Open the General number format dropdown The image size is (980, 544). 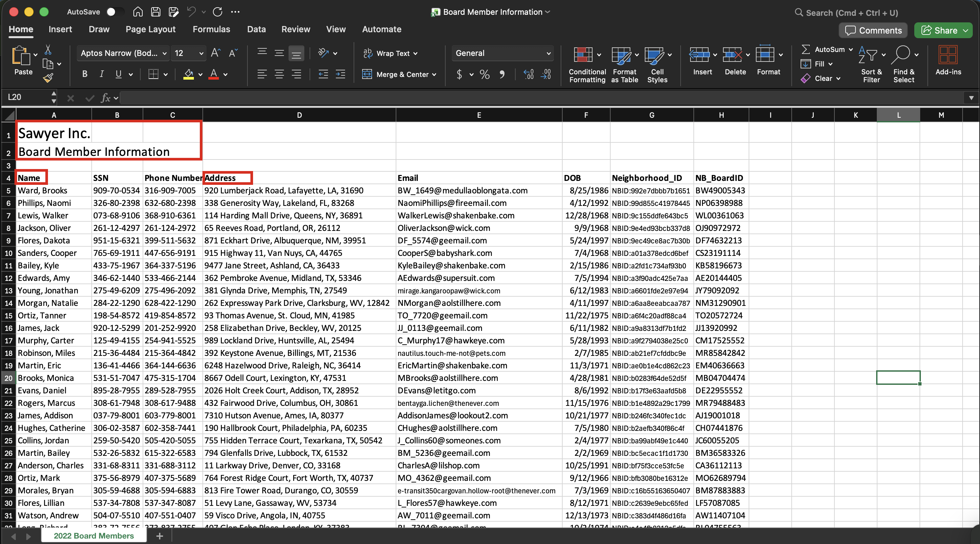pyautogui.click(x=548, y=53)
